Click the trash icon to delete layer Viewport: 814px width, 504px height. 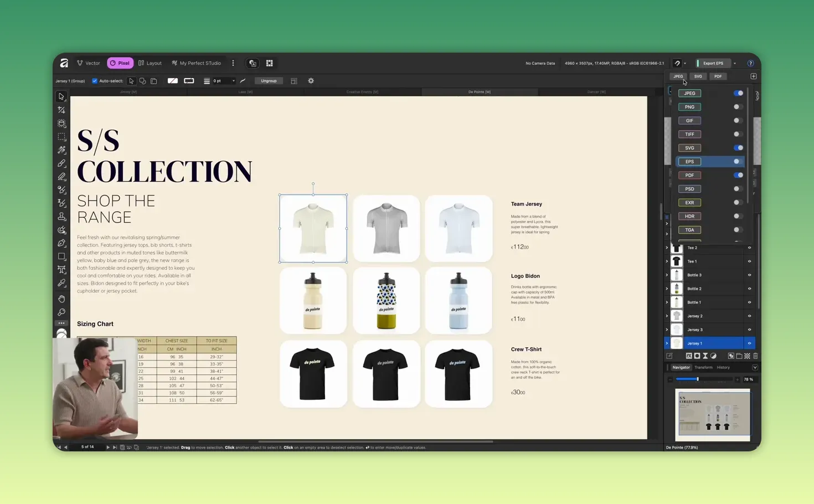tap(755, 356)
